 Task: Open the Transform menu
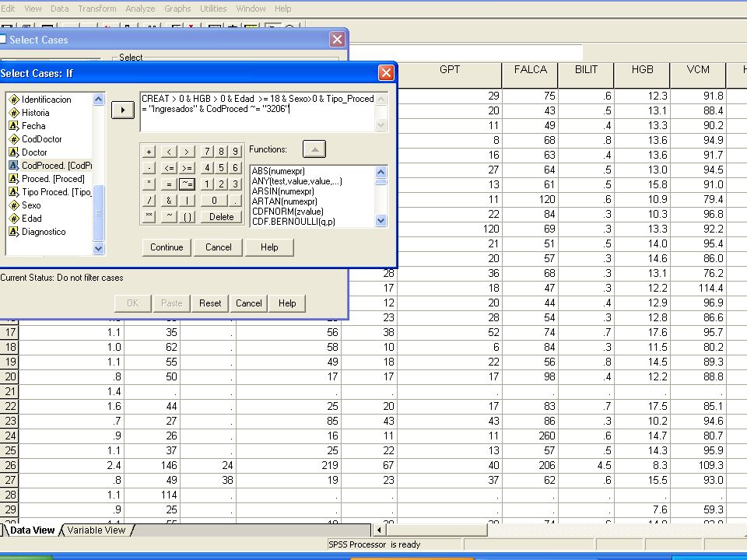click(97, 9)
